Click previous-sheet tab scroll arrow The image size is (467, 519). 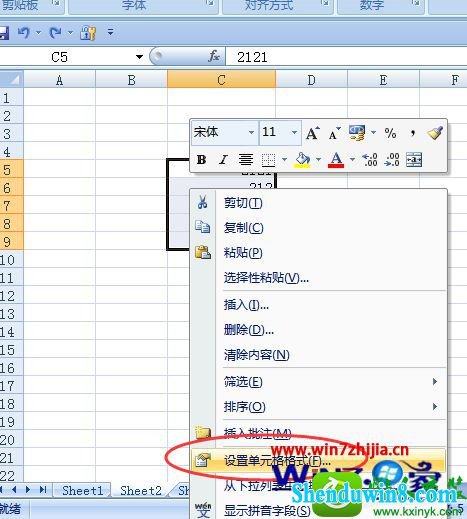point(14,490)
